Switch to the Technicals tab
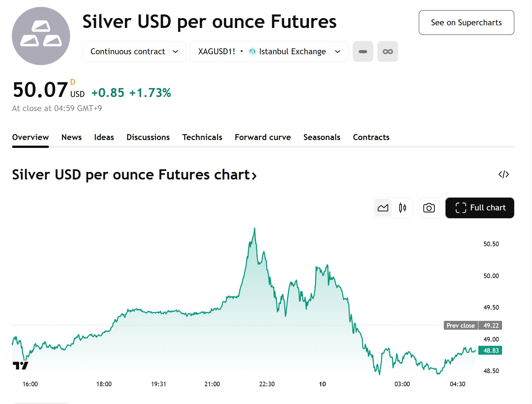 (202, 137)
